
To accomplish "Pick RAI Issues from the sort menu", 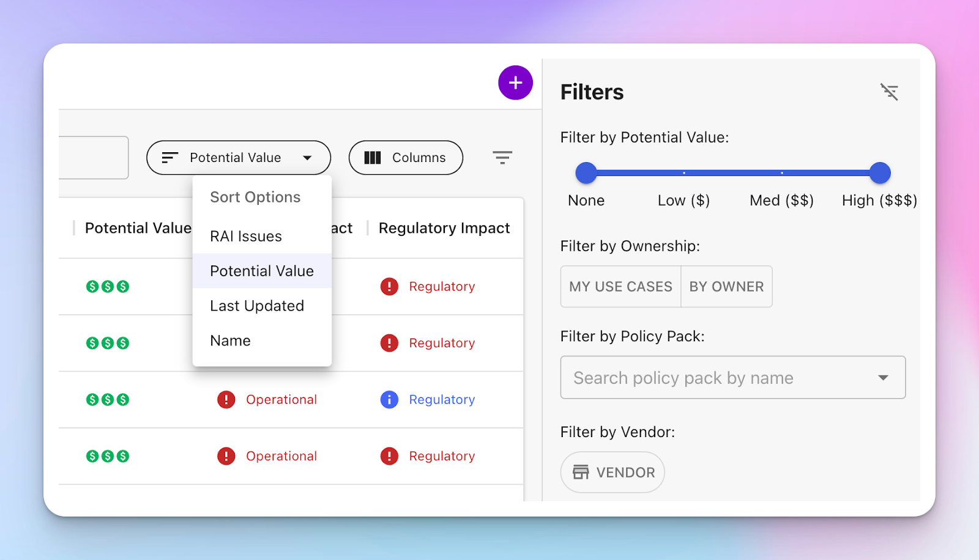I will tap(245, 236).
